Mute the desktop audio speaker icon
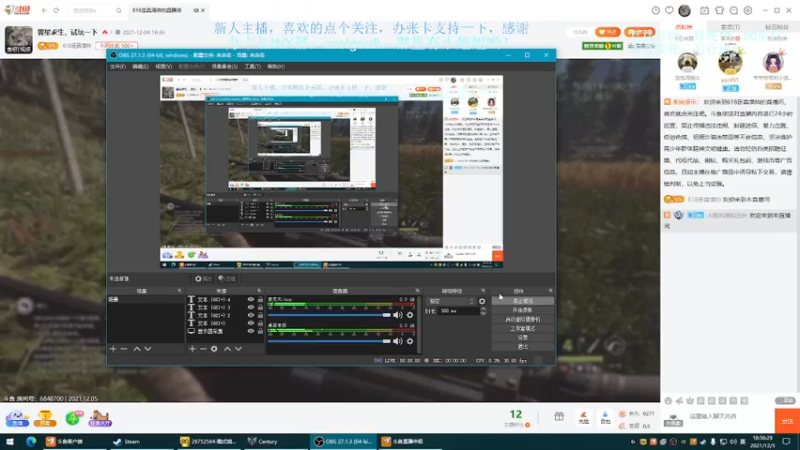 398,341
